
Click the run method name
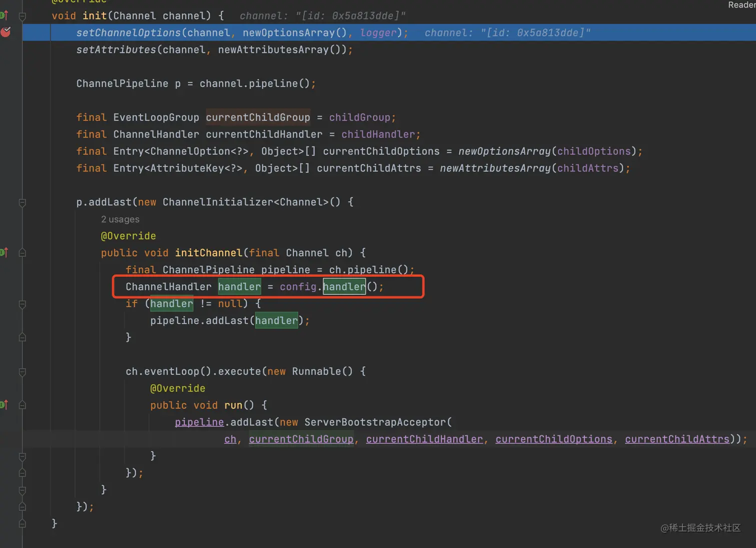point(233,405)
